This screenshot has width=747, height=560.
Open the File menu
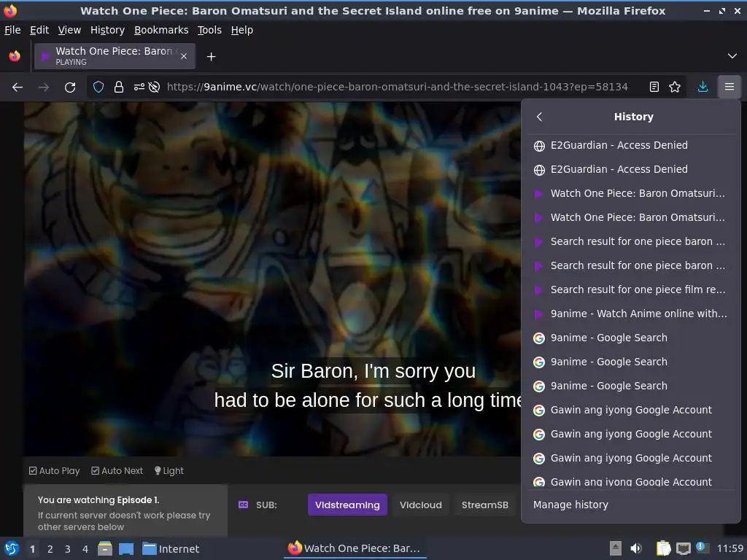12,30
